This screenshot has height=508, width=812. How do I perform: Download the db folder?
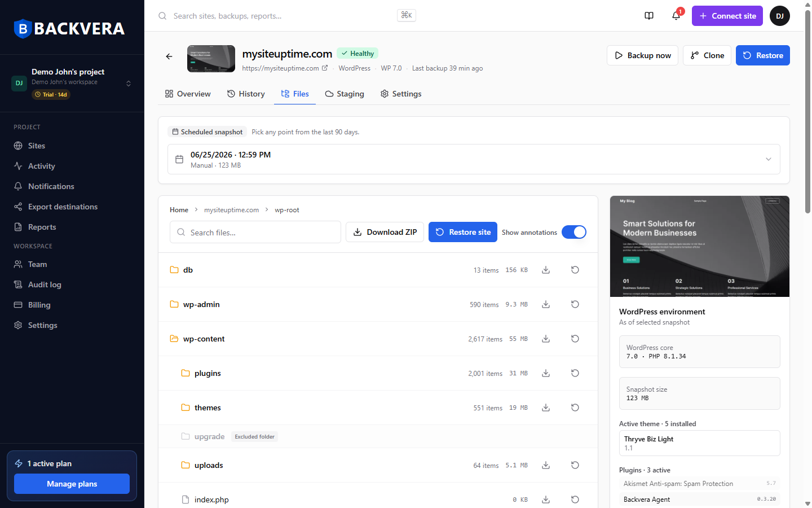[x=546, y=270]
